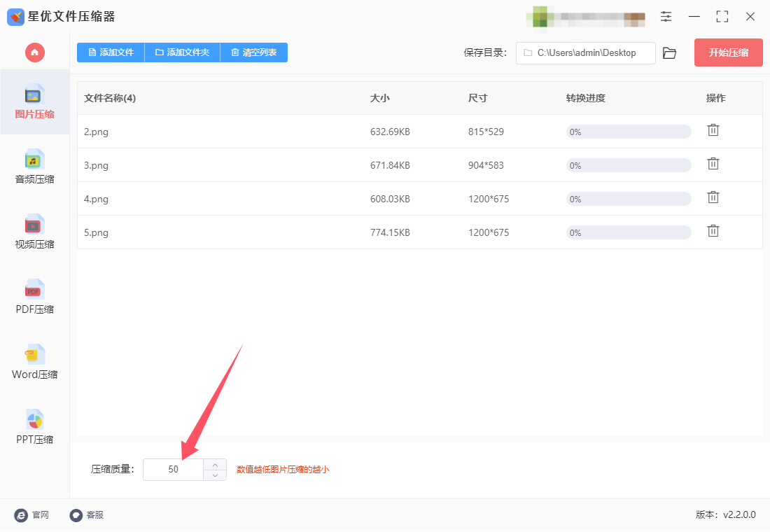Click the Internet Explorer icon beside 官网
The width and height of the screenshot is (770, 532).
(x=21, y=514)
